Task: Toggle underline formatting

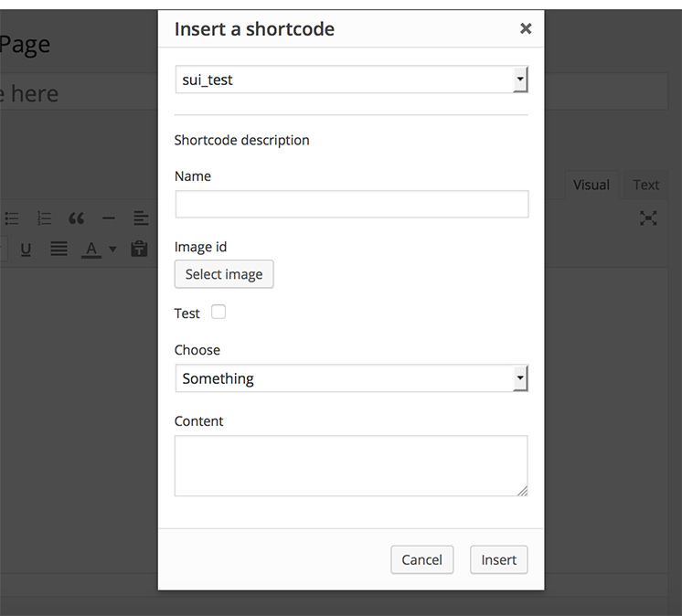Action: (x=26, y=249)
